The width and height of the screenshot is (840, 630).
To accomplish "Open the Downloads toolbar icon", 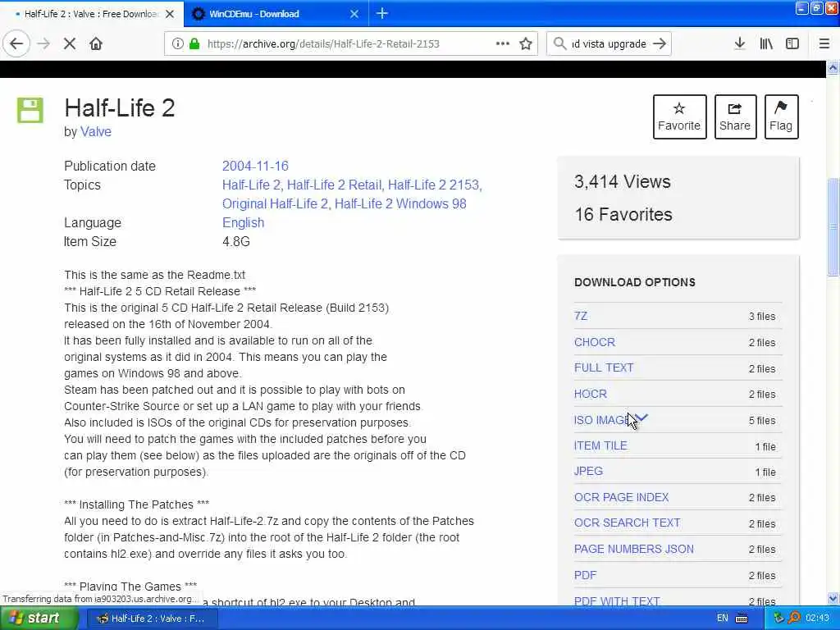I will [740, 43].
